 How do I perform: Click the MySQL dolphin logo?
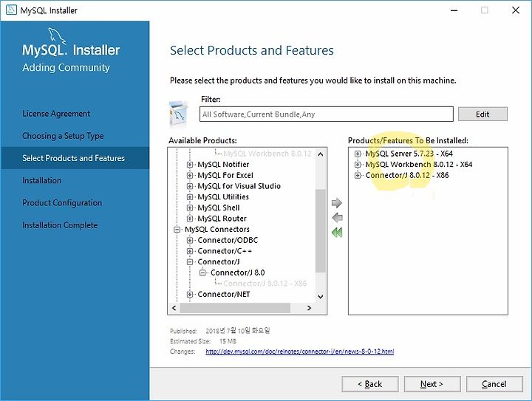click(56, 36)
